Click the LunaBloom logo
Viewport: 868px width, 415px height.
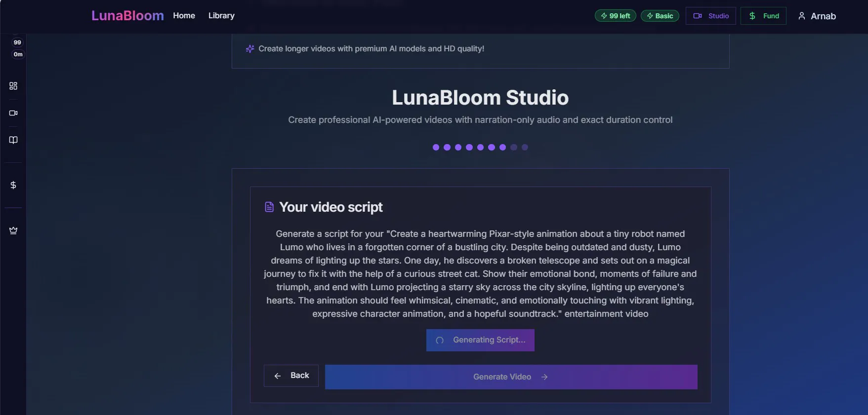click(x=127, y=16)
